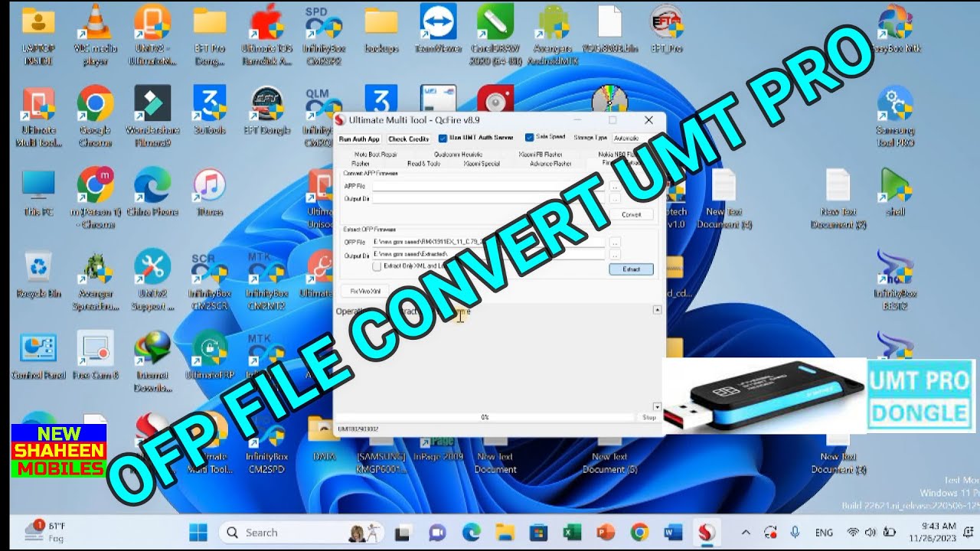Toggle Use UMT Auth Server checkbox
The width and height of the screenshot is (980, 551).
click(443, 139)
